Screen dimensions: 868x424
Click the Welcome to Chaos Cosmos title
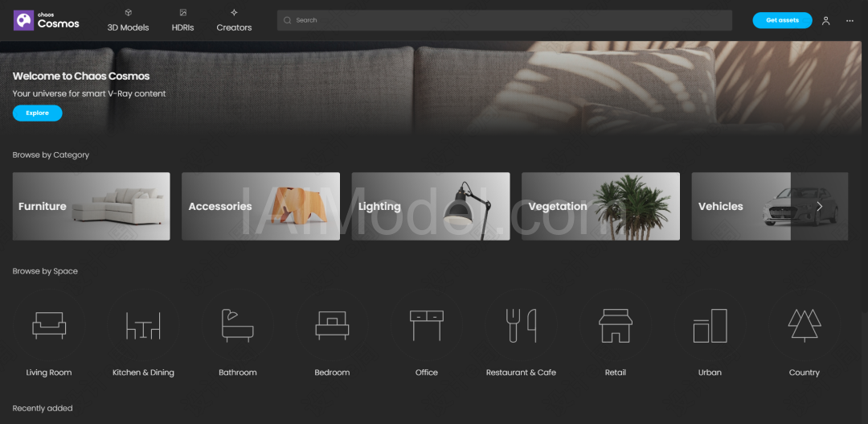81,76
